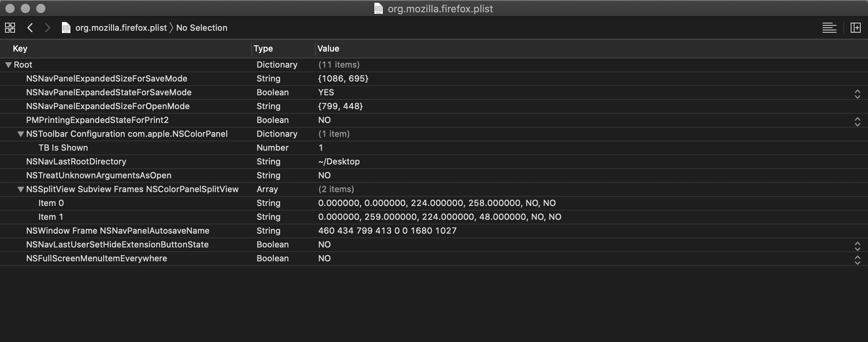Go back with the left chevron
Viewport: 868px width, 342px height.
coord(30,28)
